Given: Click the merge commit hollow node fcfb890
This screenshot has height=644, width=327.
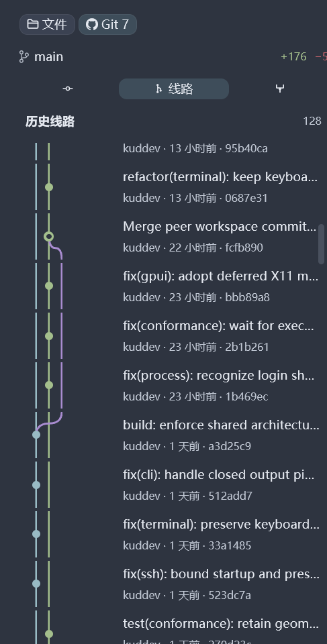Looking at the screenshot, I should click(49, 237).
